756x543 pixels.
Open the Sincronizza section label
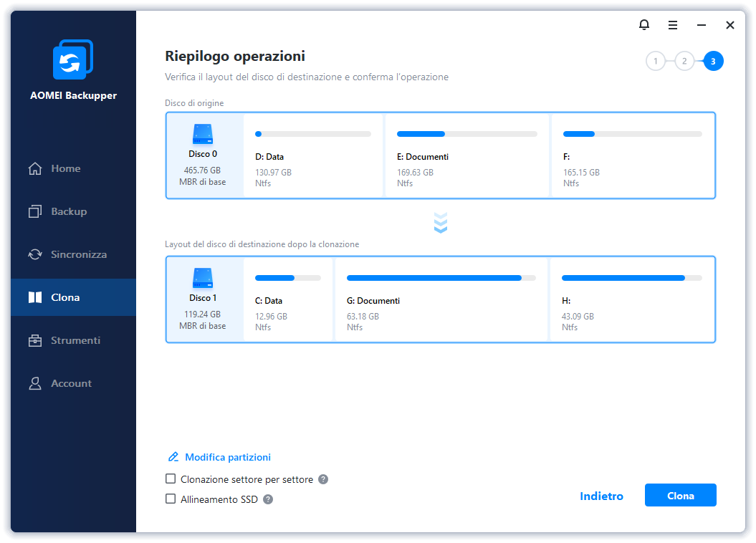[79, 254]
